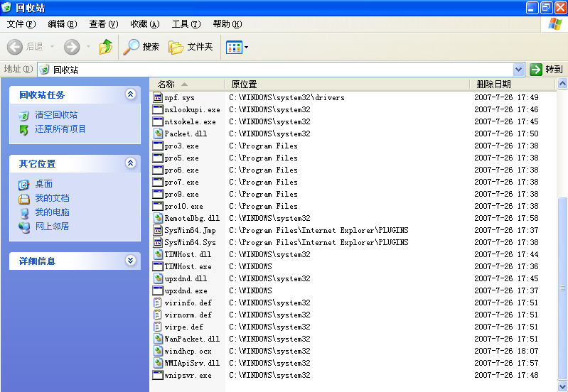Screen dimensions: 568x392
Task: Open the 我的电脑 link
Action: click(52, 212)
